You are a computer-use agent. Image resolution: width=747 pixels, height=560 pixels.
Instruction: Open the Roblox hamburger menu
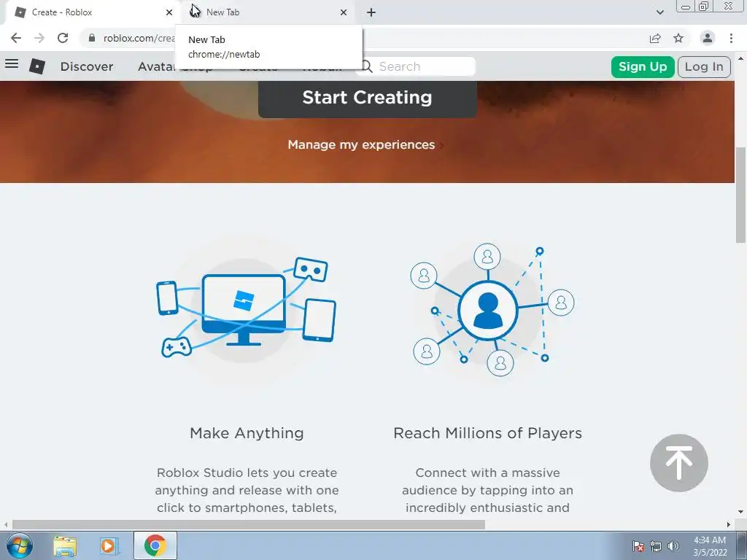(12, 64)
